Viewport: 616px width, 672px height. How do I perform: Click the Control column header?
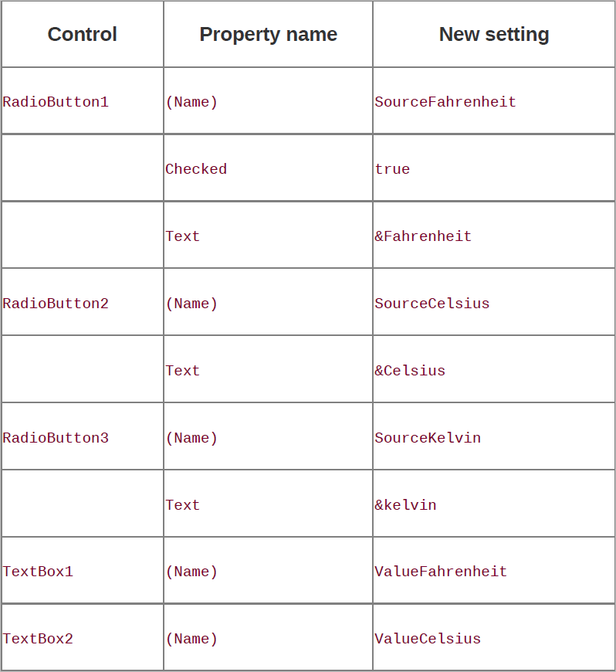[83, 34]
